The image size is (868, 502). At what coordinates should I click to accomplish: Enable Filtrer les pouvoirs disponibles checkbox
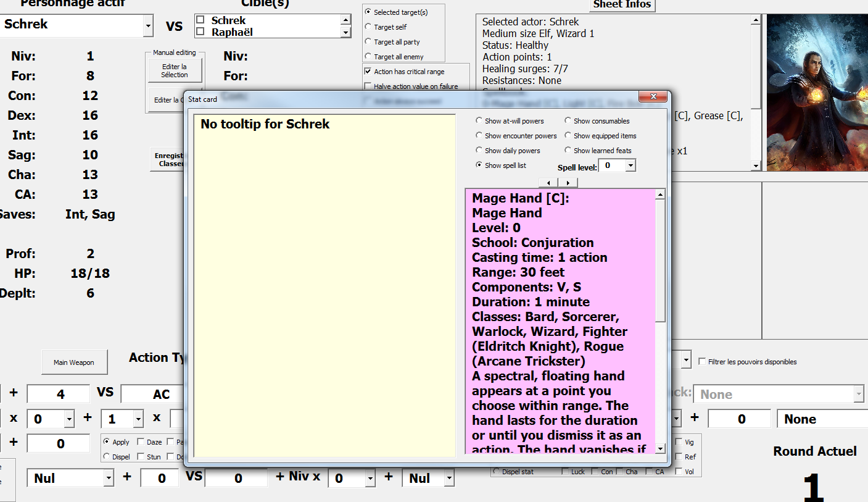(702, 362)
